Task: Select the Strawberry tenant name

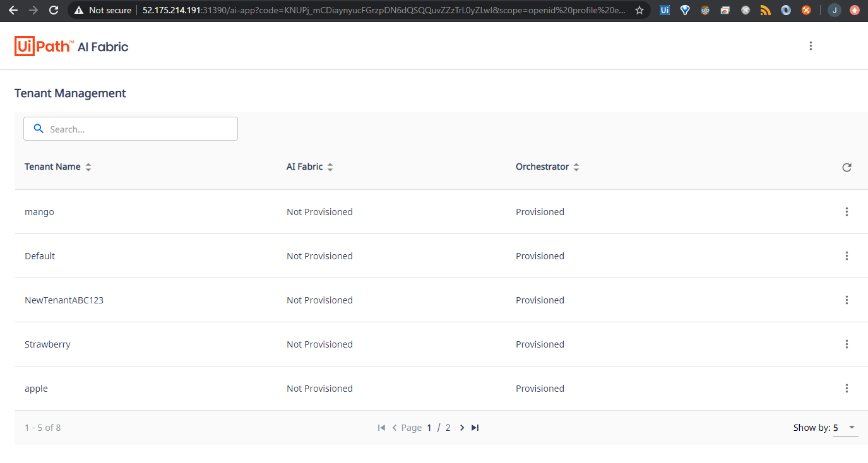Action: tap(47, 344)
